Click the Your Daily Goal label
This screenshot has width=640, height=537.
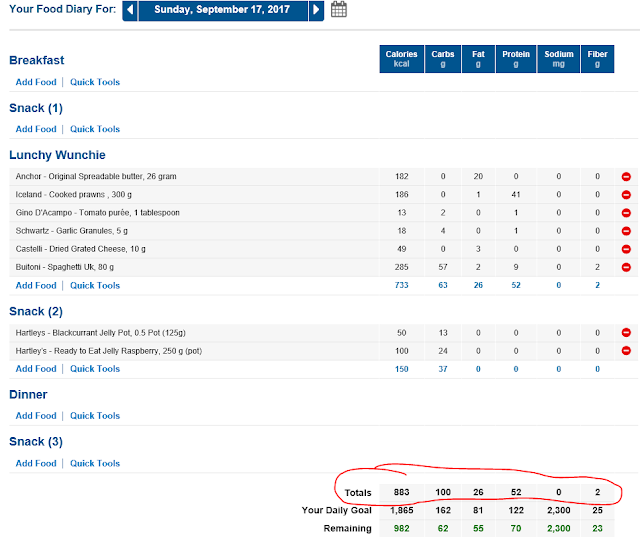[x=337, y=510]
